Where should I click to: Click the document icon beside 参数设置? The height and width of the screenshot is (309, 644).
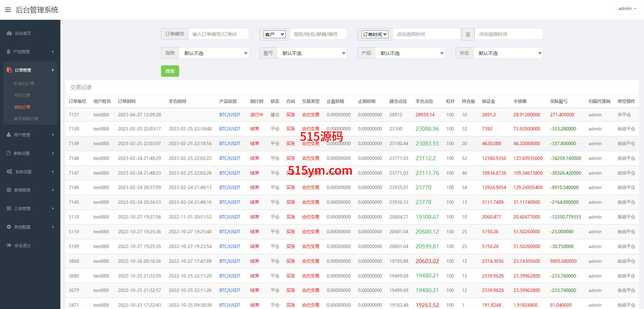9,153
